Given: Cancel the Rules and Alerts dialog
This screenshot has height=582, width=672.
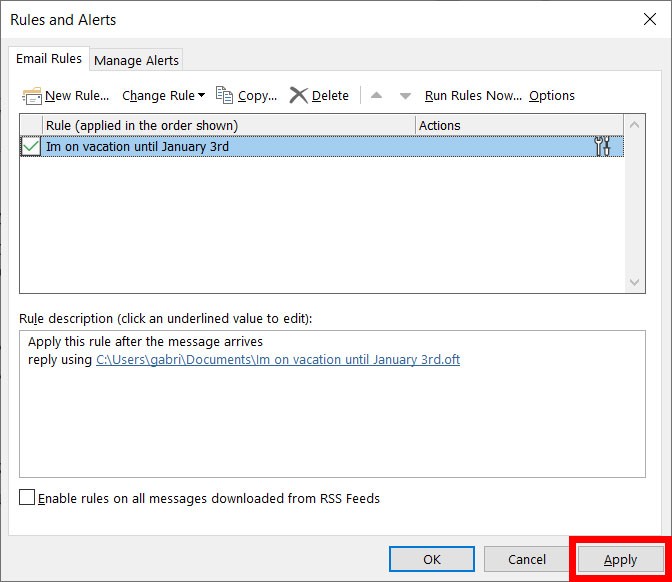Looking at the screenshot, I should [x=526, y=560].
